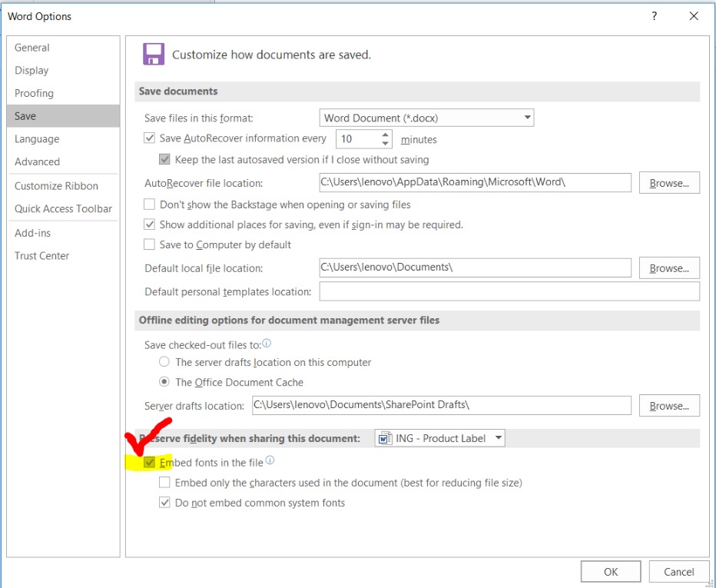Check Save to Computer by default
716x588 pixels.
click(x=150, y=245)
